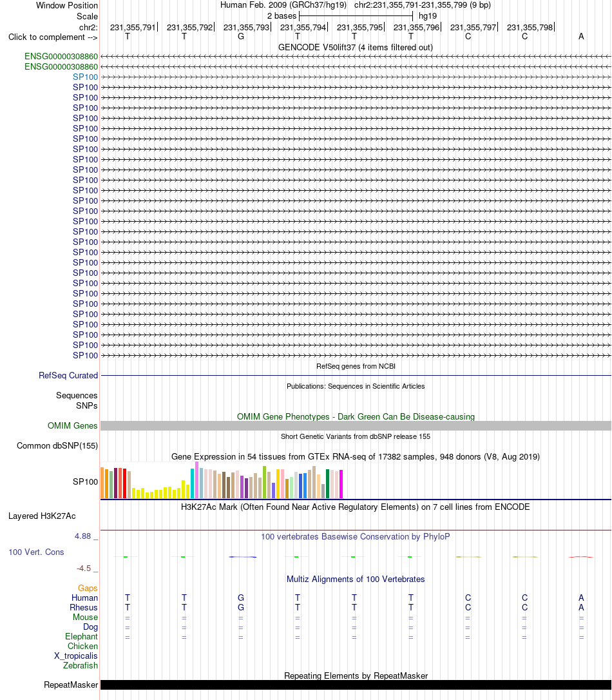
Task: Open the 'OMIM Gene Phenotypes' track title
Action: pos(356,416)
